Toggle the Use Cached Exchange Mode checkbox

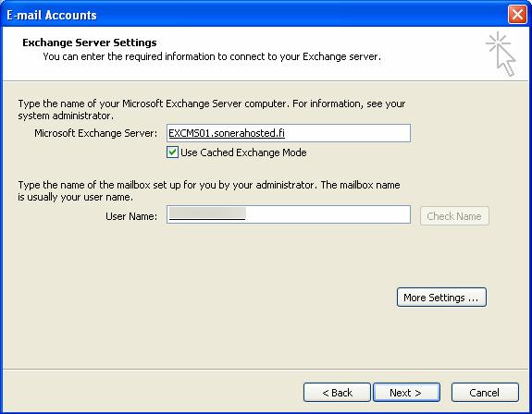172,152
